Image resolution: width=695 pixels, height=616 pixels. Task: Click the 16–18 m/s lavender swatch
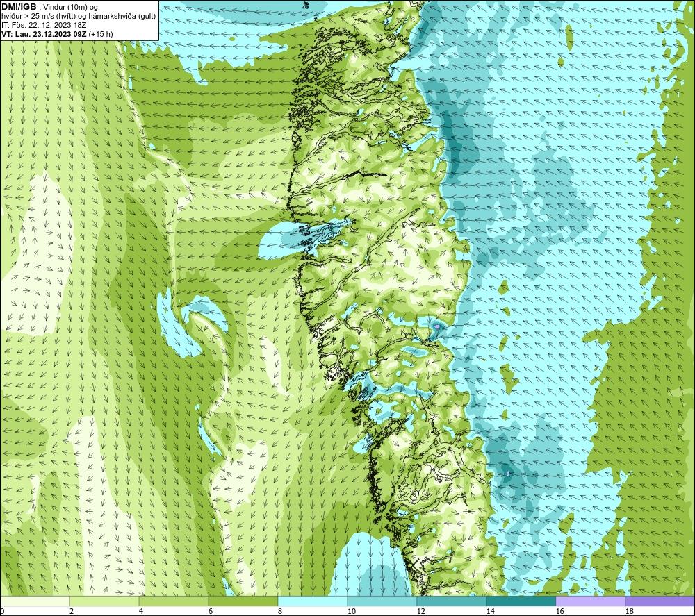[590, 601]
